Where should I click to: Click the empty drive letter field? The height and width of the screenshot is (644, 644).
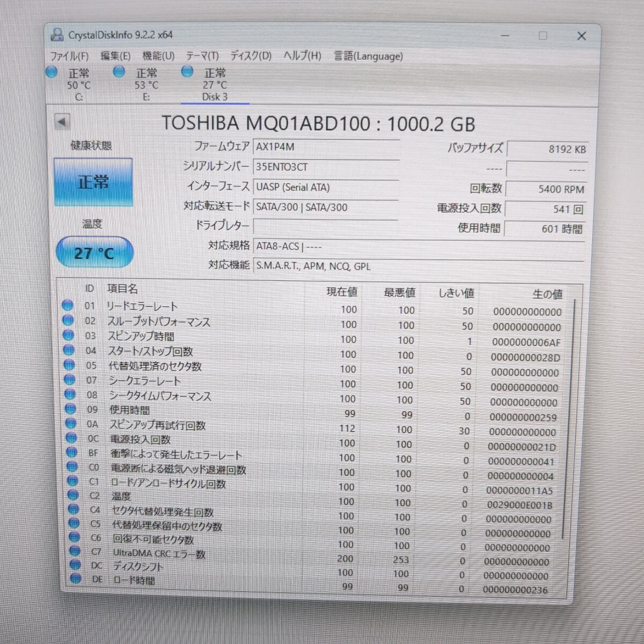click(x=326, y=226)
